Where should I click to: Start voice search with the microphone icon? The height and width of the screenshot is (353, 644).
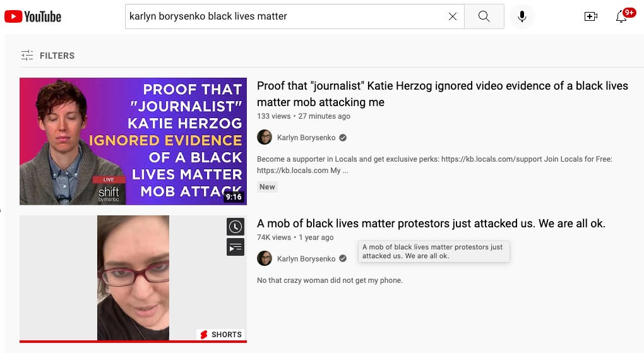tap(522, 16)
